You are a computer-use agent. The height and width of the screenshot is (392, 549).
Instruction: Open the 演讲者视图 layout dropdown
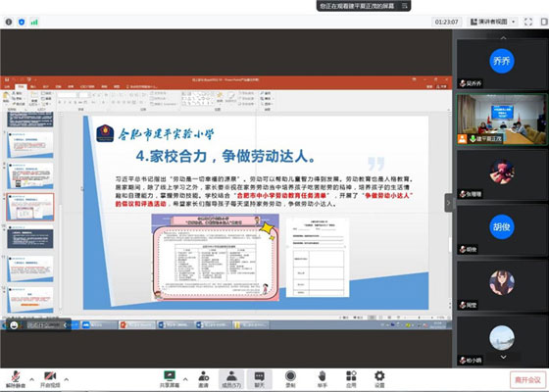click(493, 22)
